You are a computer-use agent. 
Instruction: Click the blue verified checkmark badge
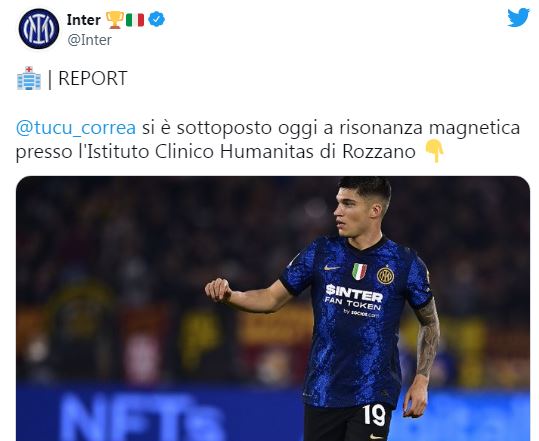(x=157, y=19)
